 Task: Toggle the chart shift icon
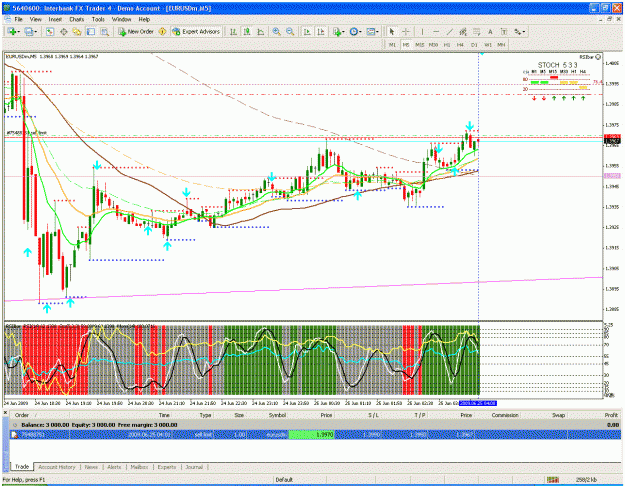click(320, 31)
